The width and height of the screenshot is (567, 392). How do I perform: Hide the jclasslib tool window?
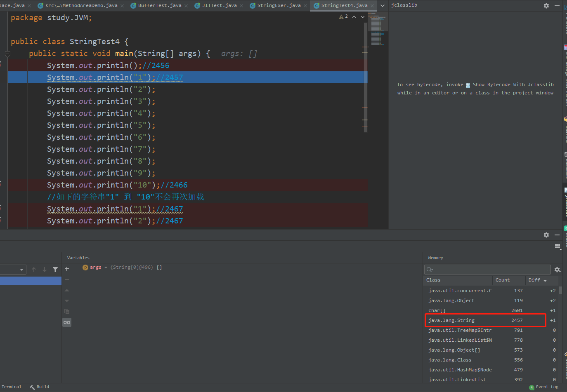557,6
